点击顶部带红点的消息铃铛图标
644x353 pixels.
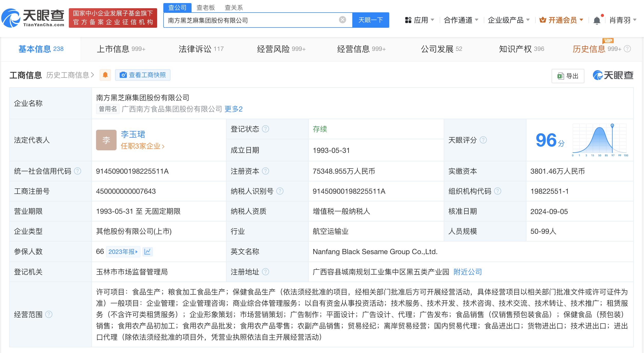598,20
